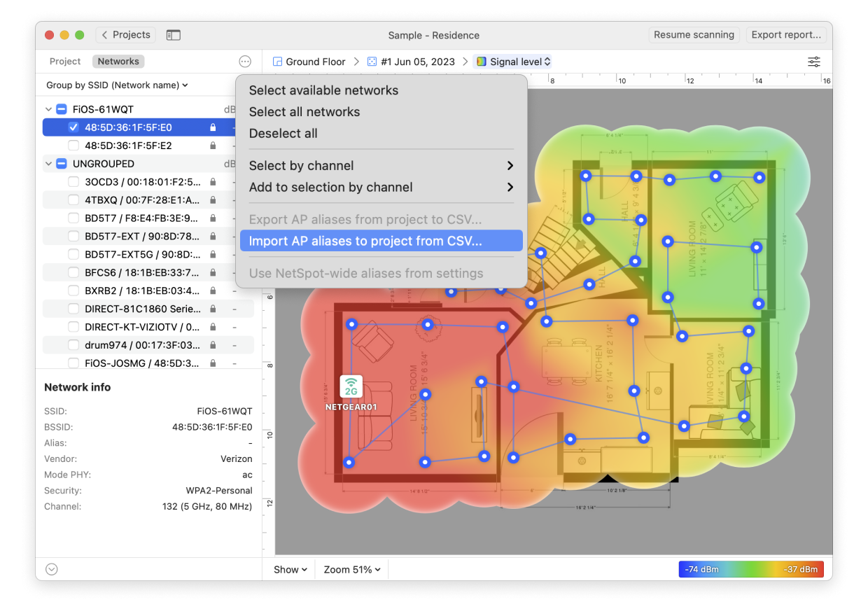Click the back chevron next to Projects
The height and width of the screenshot is (602, 868).
point(105,35)
